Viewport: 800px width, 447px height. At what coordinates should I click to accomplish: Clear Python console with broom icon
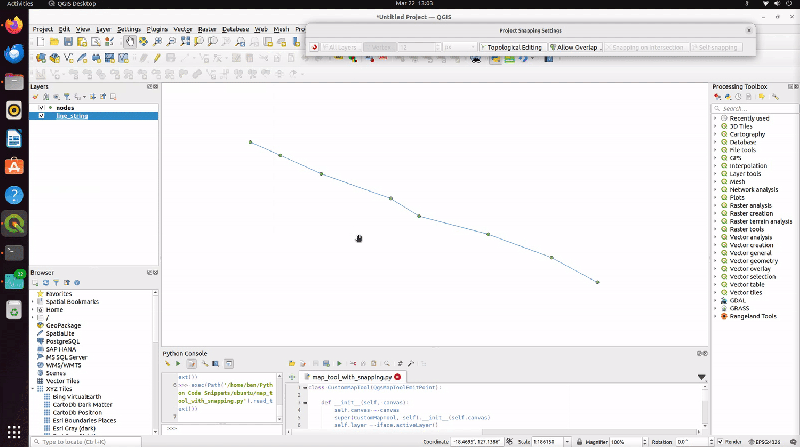167,364
